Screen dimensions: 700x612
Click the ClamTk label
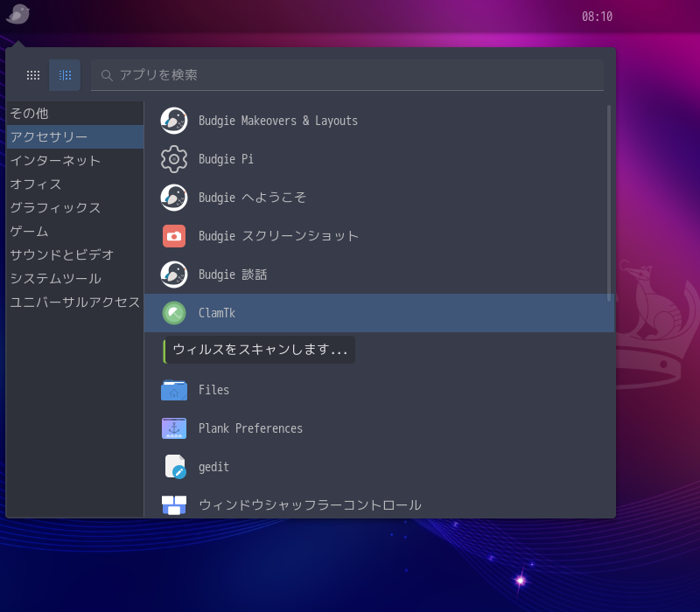217,313
